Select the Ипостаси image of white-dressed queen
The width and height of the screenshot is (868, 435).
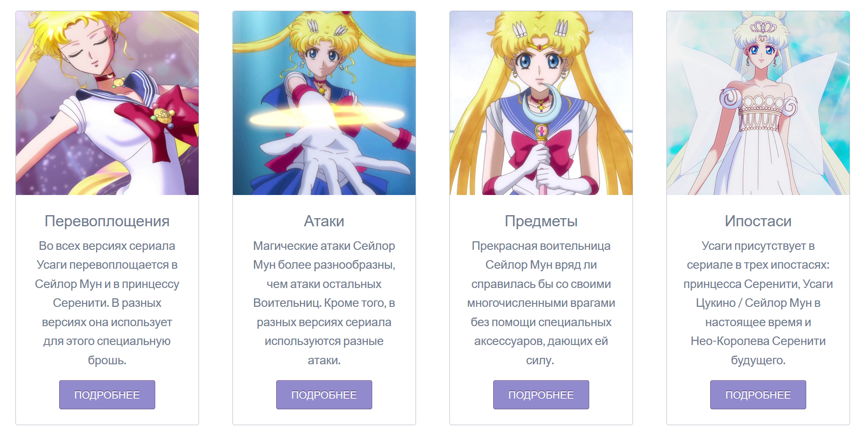(x=758, y=103)
